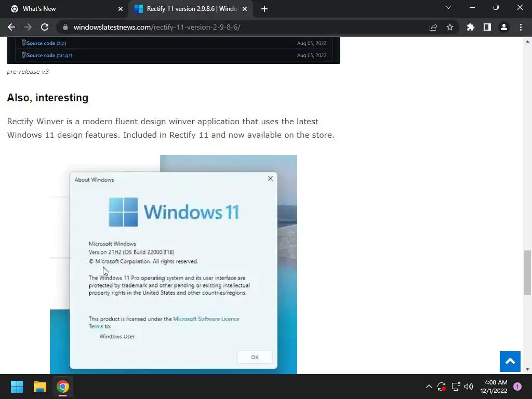Switch to the What's New tab
This screenshot has width=532, height=399.
point(64,9)
